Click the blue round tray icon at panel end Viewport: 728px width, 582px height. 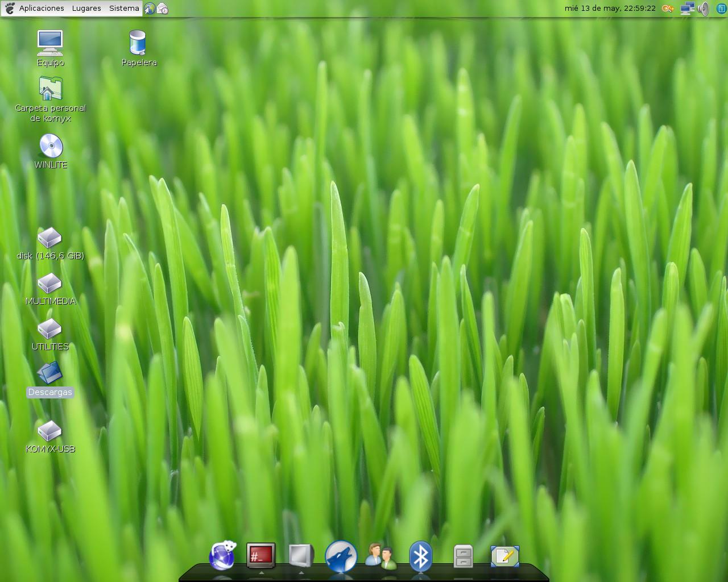[722, 9]
